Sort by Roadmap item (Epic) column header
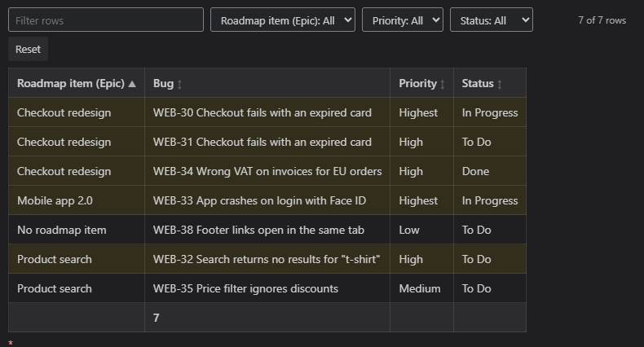This screenshot has width=644, height=347. click(77, 83)
